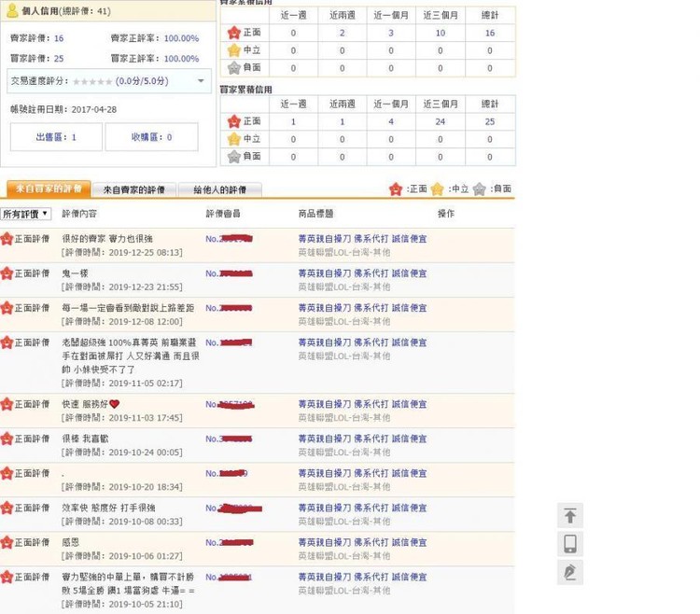Open the 所有評價 filter dropdown
The height and width of the screenshot is (614, 700).
tap(25, 215)
